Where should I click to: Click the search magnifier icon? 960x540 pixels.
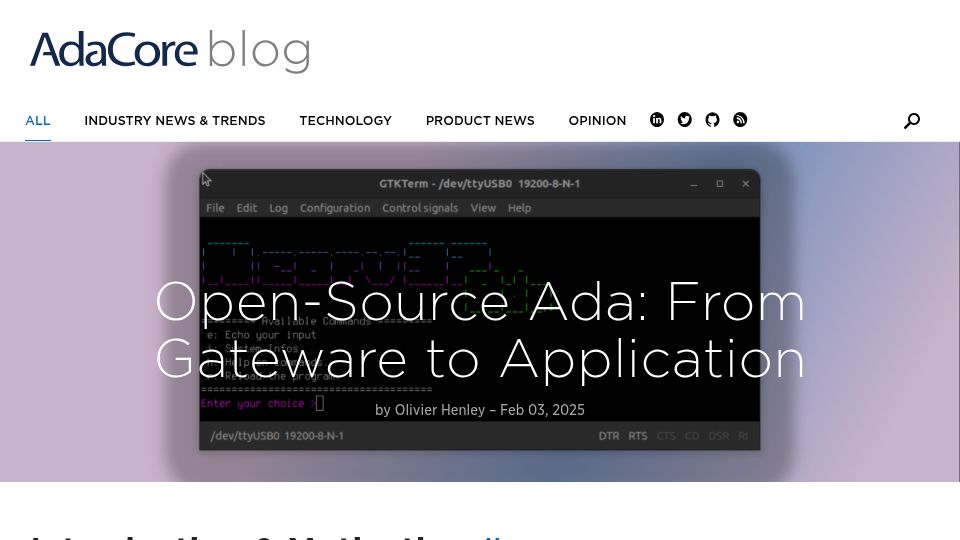coord(912,121)
